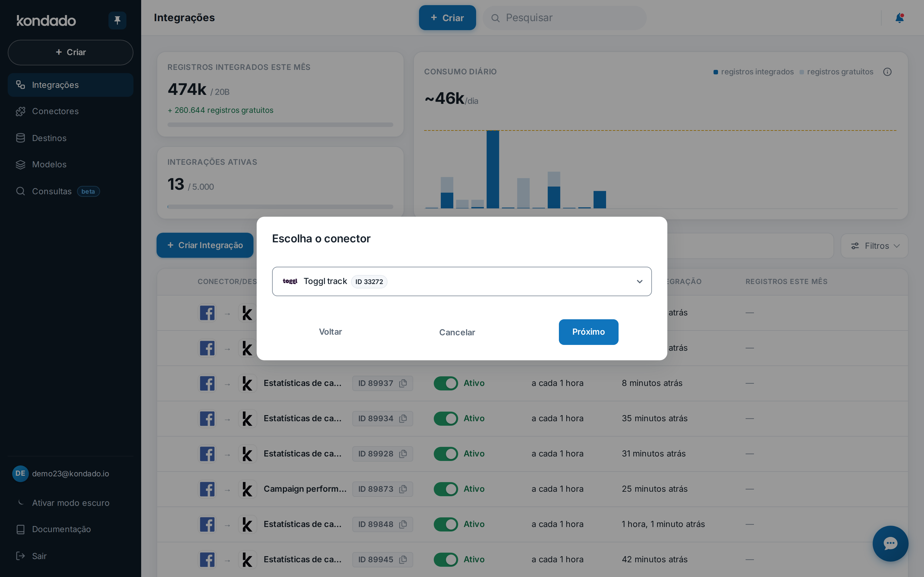Click the pin sidebar icon
This screenshot has width=924, height=577.
[117, 20]
